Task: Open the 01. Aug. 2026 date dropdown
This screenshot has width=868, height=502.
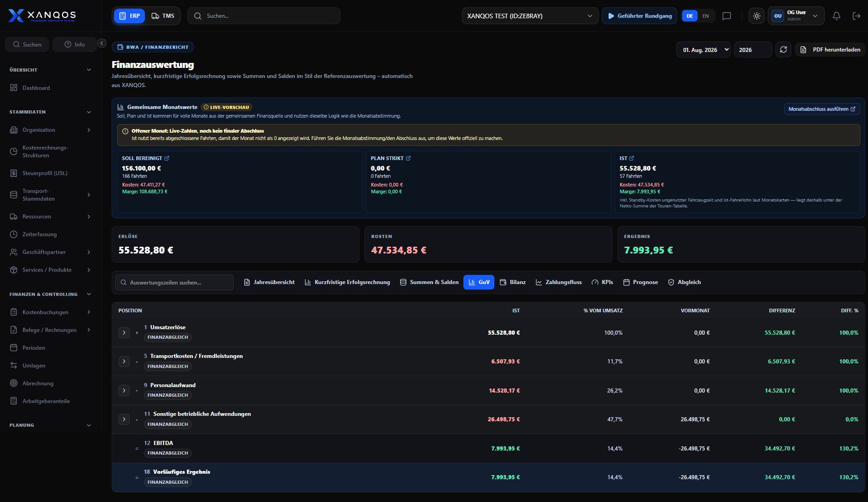Action: [x=704, y=50]
